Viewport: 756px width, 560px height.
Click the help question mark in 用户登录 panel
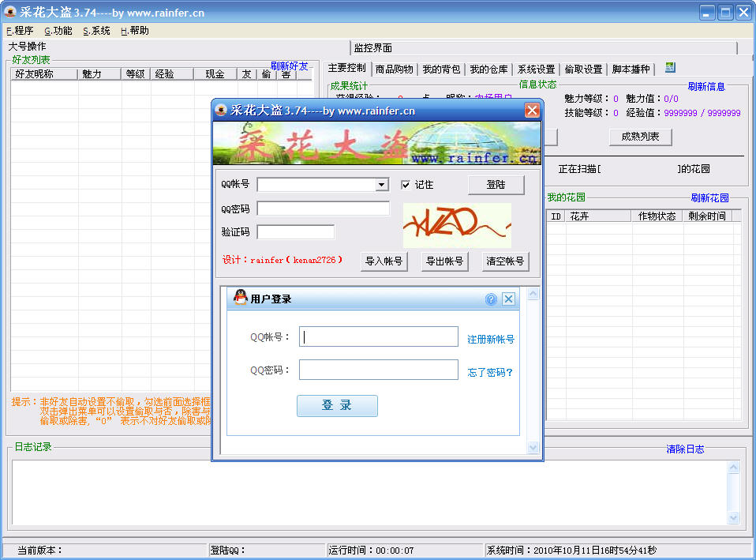(491, 299)
